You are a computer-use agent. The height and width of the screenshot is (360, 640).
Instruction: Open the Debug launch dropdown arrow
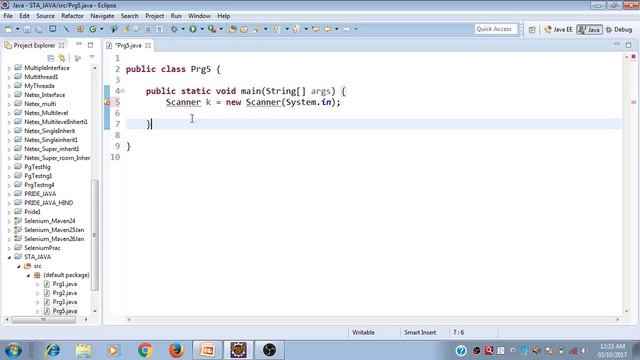point(183,29)
